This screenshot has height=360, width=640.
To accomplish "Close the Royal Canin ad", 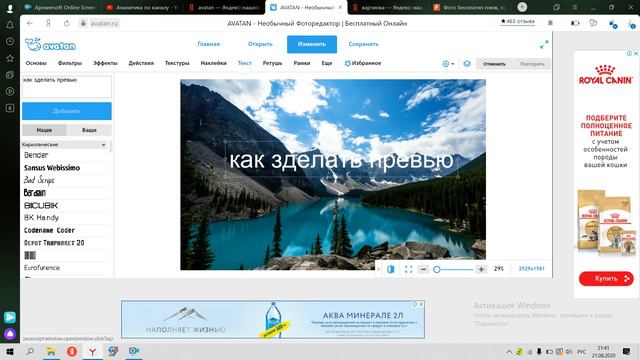I will tap(636, 53).
